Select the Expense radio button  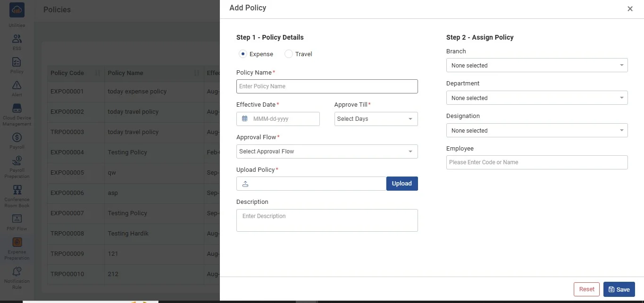243,54
